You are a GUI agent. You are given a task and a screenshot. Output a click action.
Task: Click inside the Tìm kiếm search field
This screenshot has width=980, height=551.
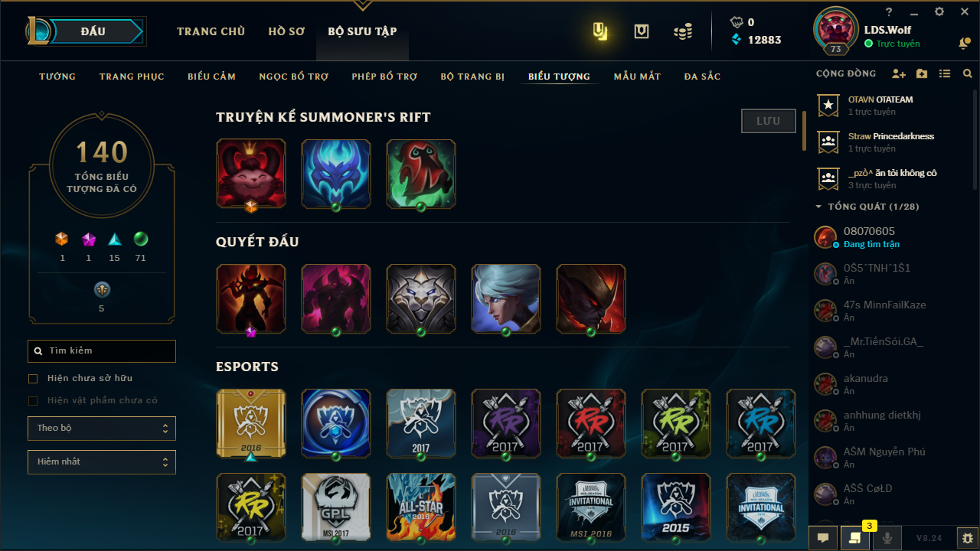coord(102,351)
